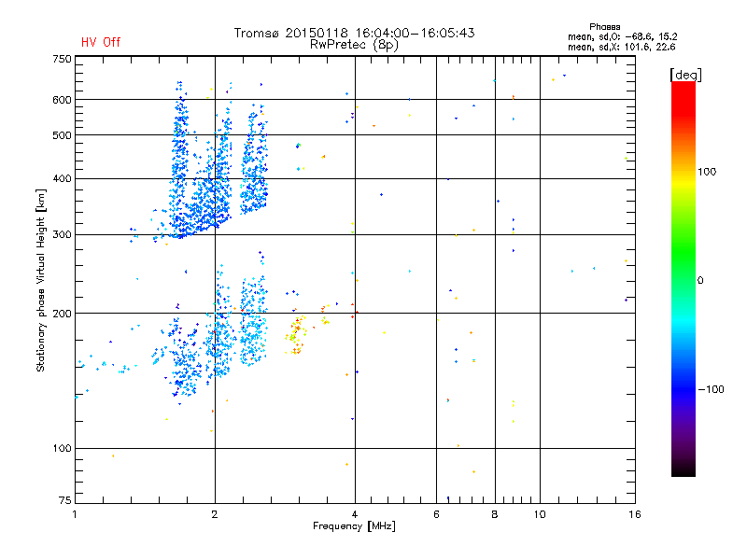Select the plot title 'Tromsø 20150118 16:04:00-16:05:43'
The image size is (747, 560).
pyautogui.click(x=354, y=33)
